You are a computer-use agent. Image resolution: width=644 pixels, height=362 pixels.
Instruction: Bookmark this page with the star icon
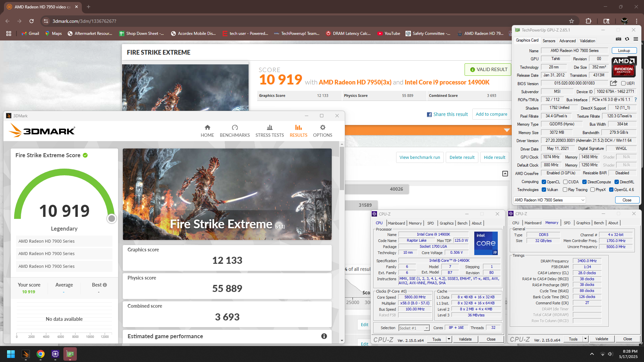point(572,21)
